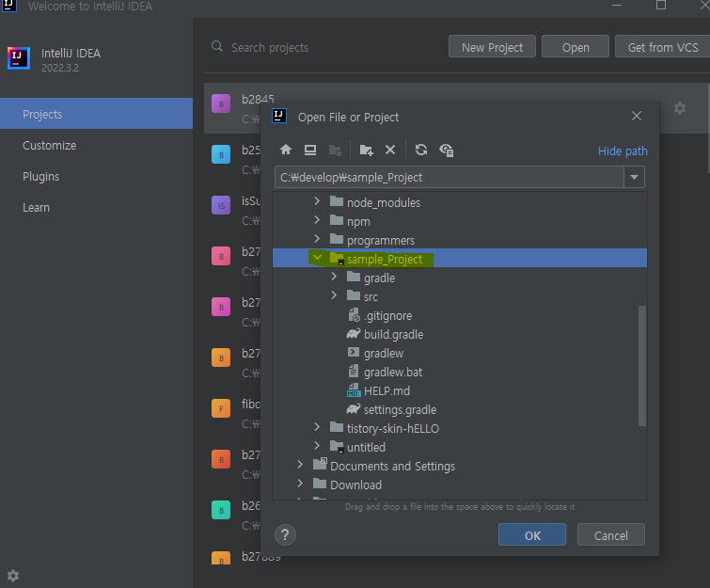Expand the Download folder
Screen dimensions: 710x588
click(x=300, y=484)
